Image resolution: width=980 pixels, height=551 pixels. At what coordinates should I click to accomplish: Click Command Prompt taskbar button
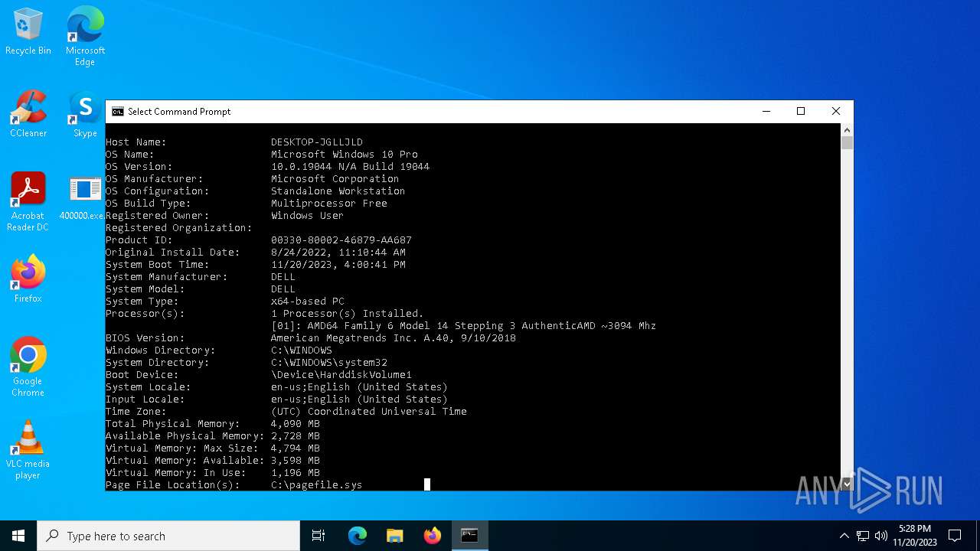tap(469, 536)
